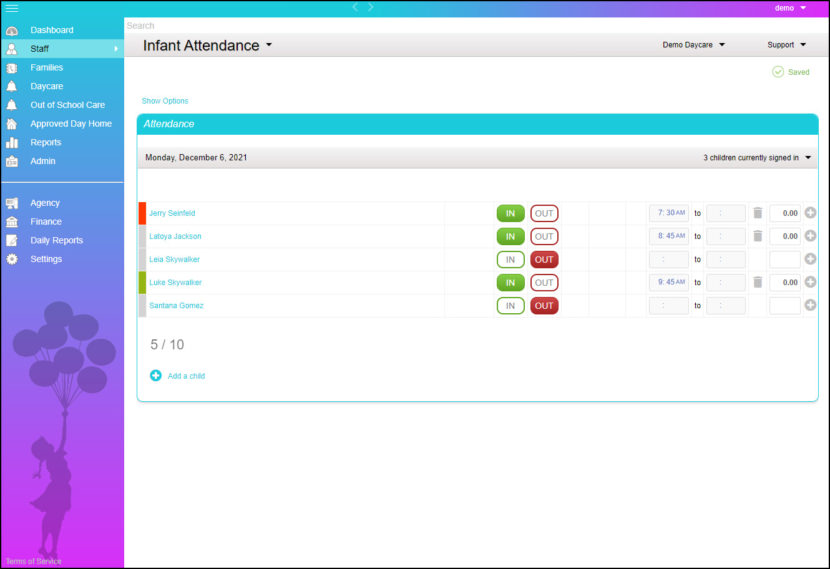The height and width of the screenshot is (569, 830).
Task: Open the hamburger menu icon
Action: tap(11, 8)
